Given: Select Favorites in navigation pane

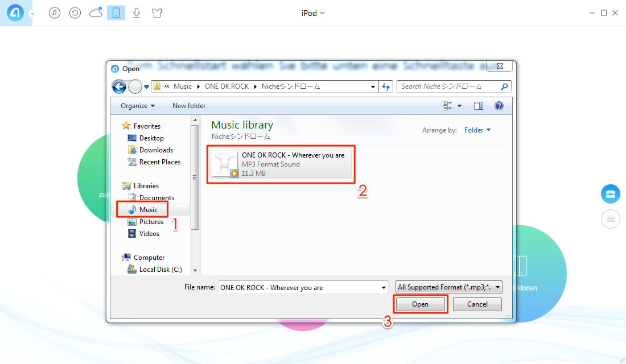Looking at the screenshot, I should pyautogui.click(x=141, y=126).
